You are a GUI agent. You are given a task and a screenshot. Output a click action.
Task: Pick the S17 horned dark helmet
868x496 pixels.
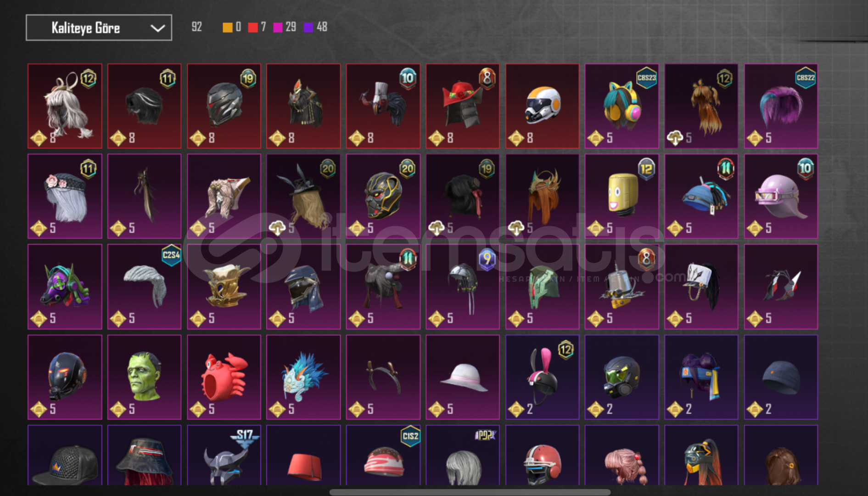[x=224, y=455]
